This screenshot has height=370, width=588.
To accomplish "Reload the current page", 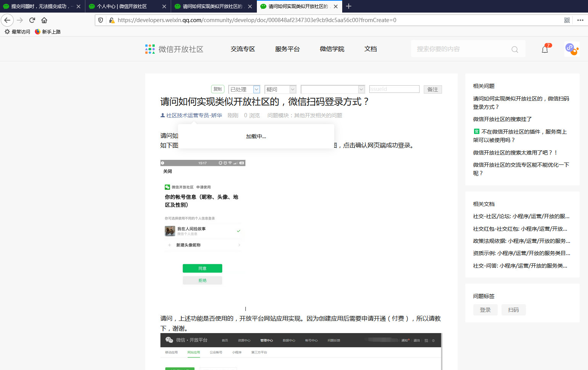I will pyautogui.click(x=32, y=20).
